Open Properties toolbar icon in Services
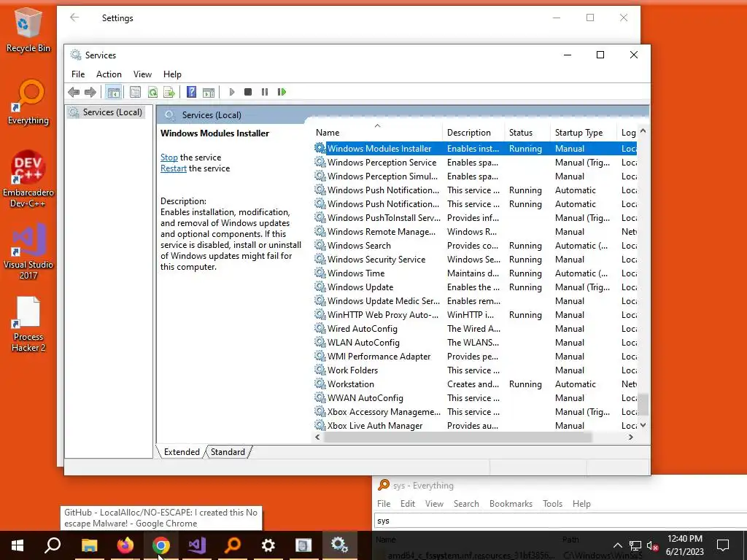 click(x=135, y=92)
